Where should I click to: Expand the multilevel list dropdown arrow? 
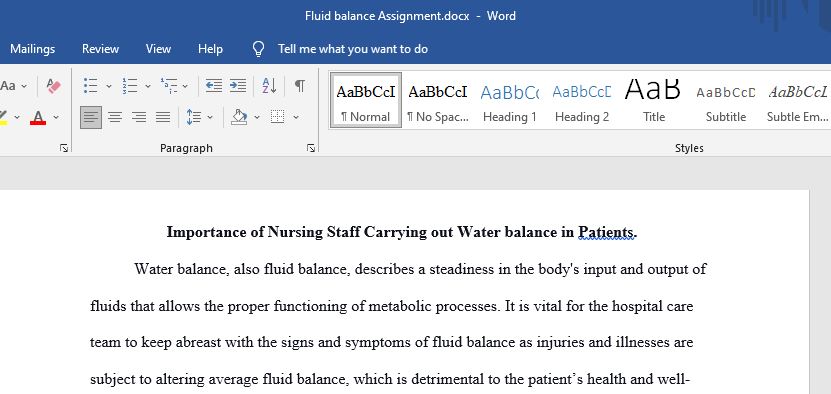(185, 86)
